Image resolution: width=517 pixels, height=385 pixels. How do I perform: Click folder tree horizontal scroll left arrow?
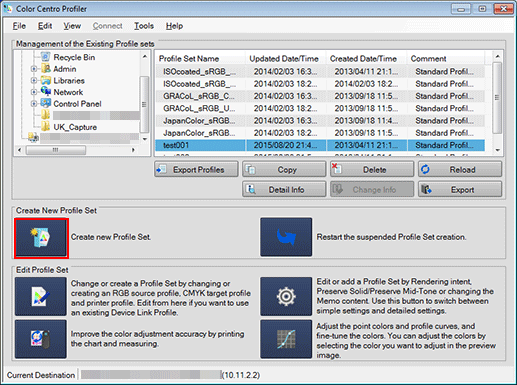pyautogui.click(x=19, y=150)
